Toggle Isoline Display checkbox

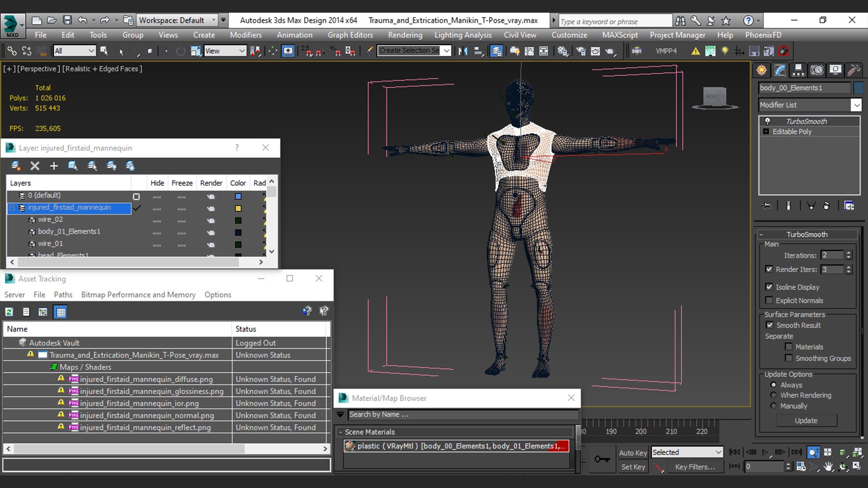click(x=769, y=287)
